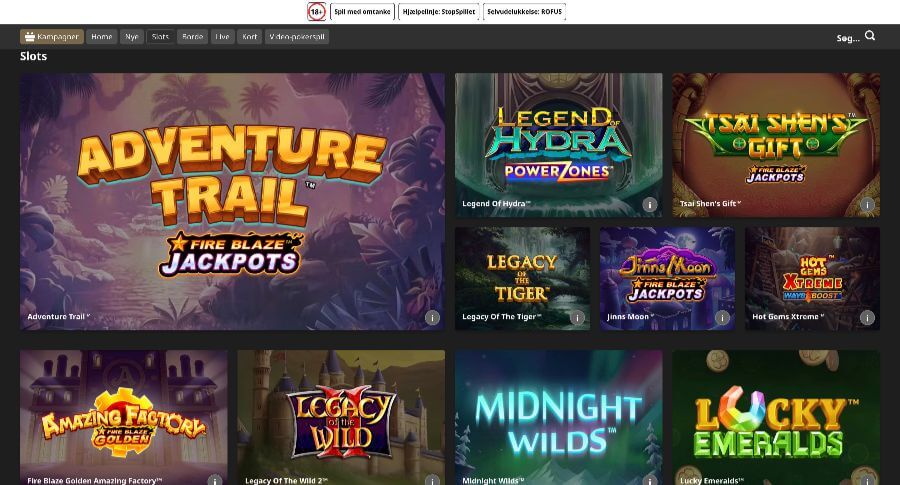
Task: Launch the Jinns Moon game
Action: [x=668, y=278]
